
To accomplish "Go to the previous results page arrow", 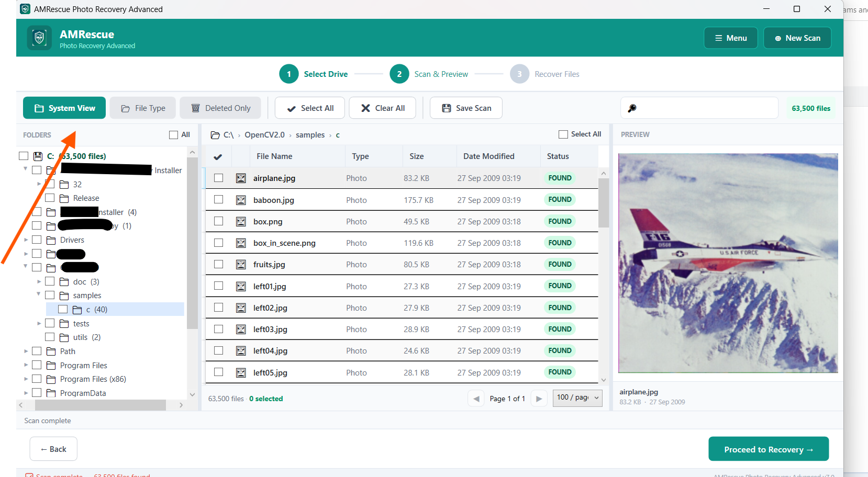I will click(x=476, y=399).
